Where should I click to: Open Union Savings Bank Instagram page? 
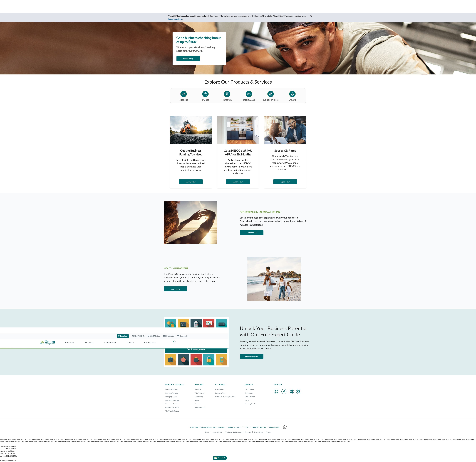click(x=276, y=391)
